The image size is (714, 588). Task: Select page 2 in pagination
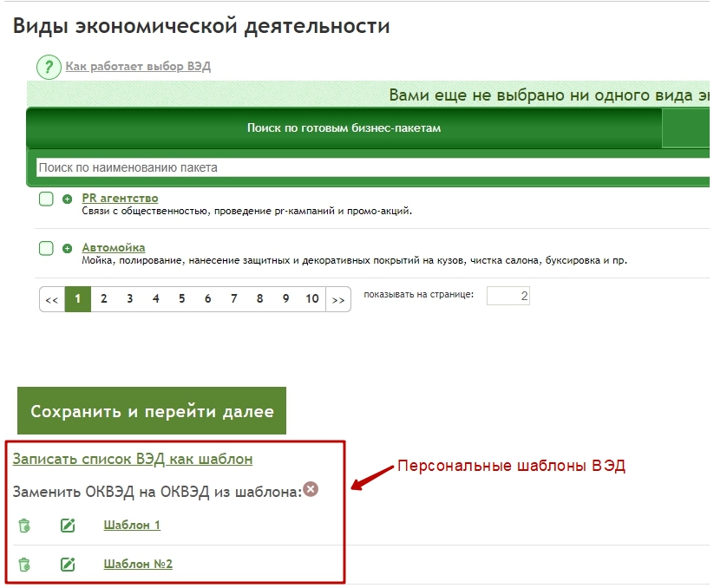(104, 299)
